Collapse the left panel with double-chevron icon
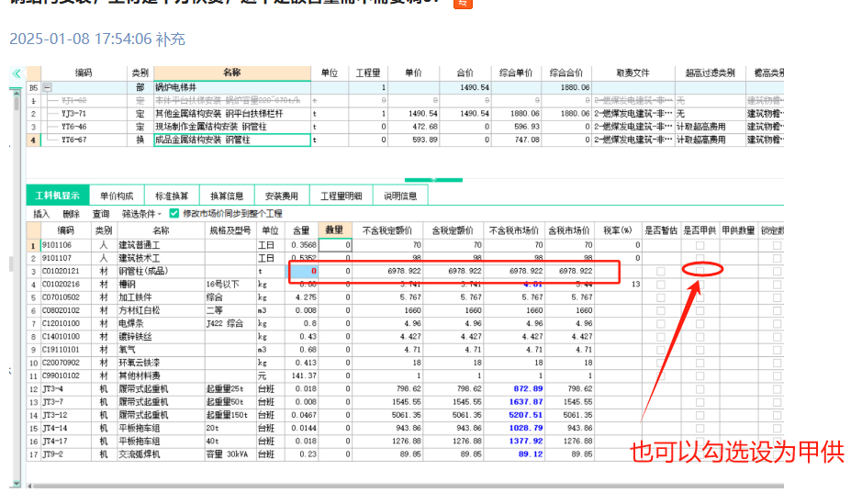The image size is (851, 504). [x=17, y=73]
